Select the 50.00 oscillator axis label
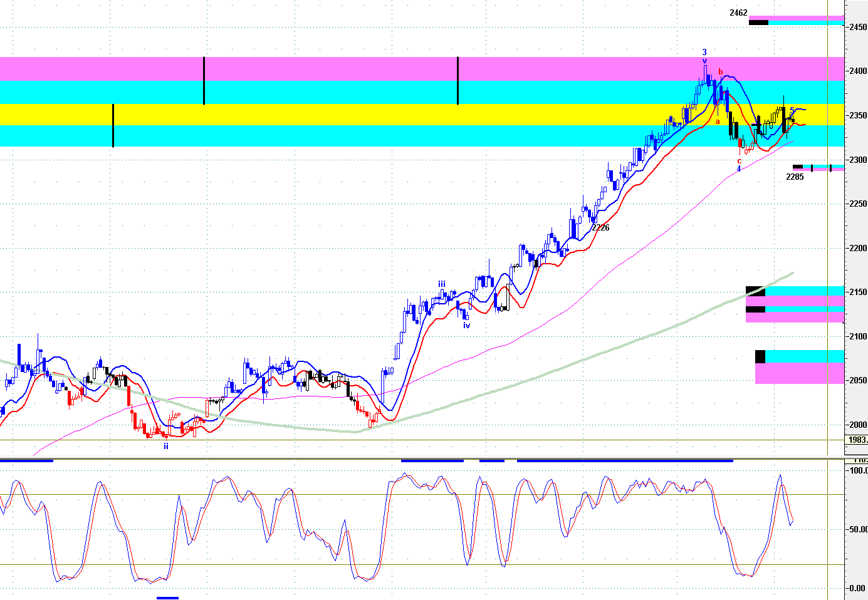 (x=859, y=529)
